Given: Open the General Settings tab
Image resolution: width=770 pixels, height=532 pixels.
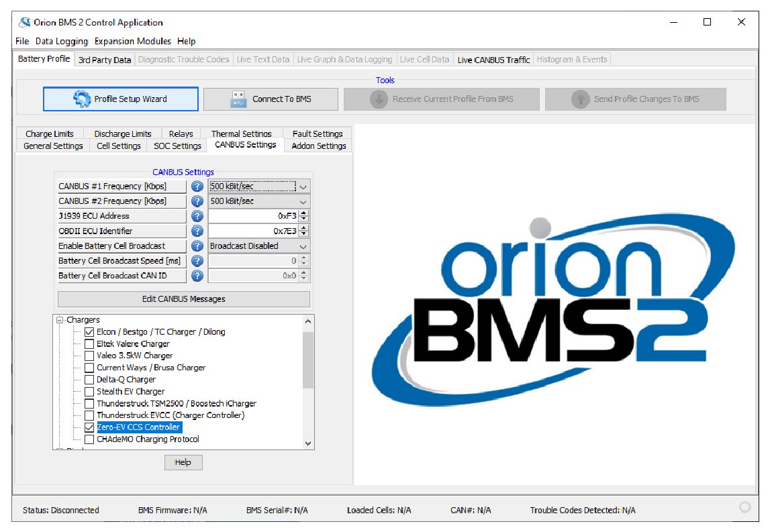Looking at the screenshot, I should pyautogui.click(x=53, y=146).
